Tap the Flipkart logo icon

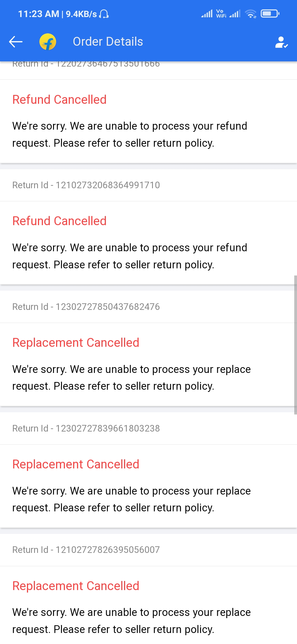pyautogui.click(x=48, y=42)
